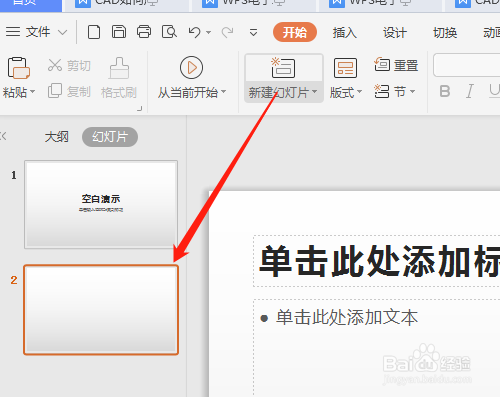Expand the 新建幻灯片 dropdown arrow

coord(314,92)
